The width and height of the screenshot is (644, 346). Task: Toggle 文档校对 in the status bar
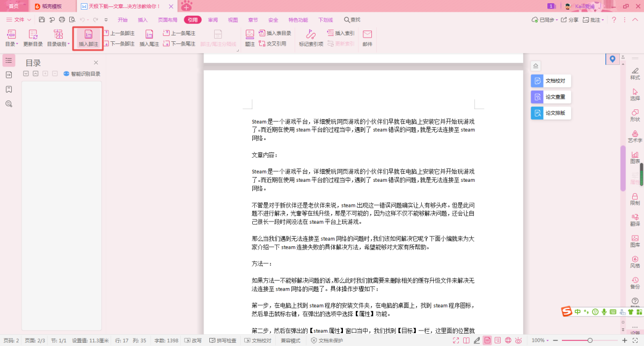pos(258,341)
